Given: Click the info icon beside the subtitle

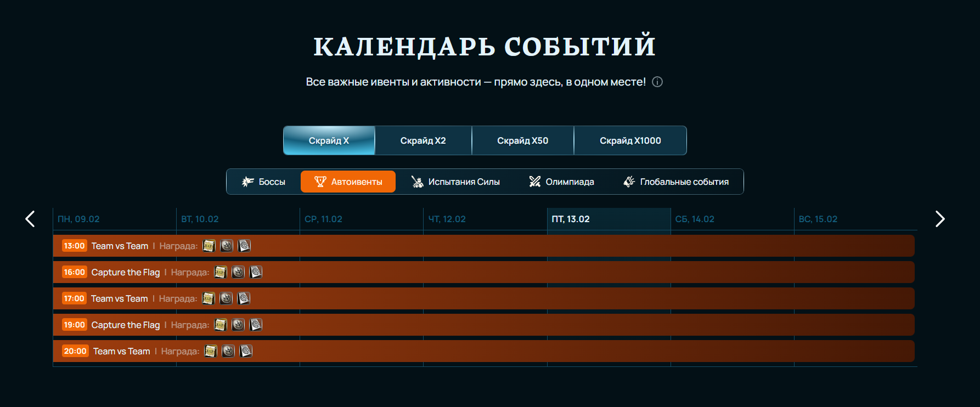Looking at the screenshot, I should pos(657,82).
